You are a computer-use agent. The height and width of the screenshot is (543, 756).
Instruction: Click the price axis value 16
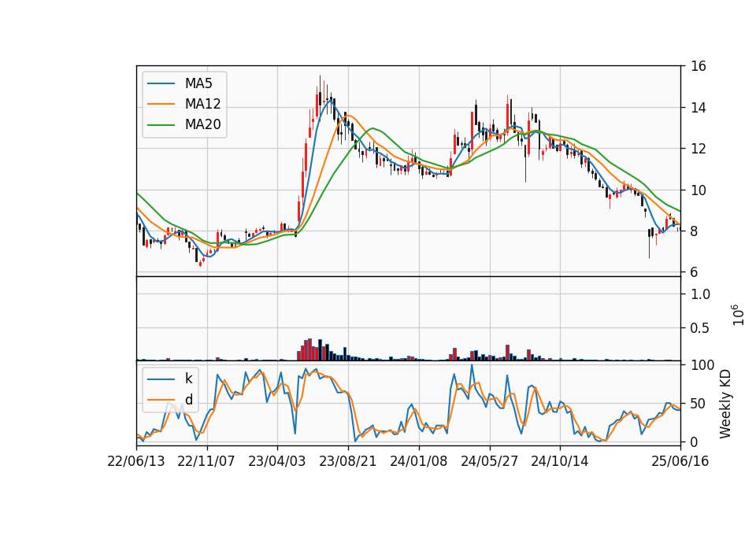pos(699,66)
